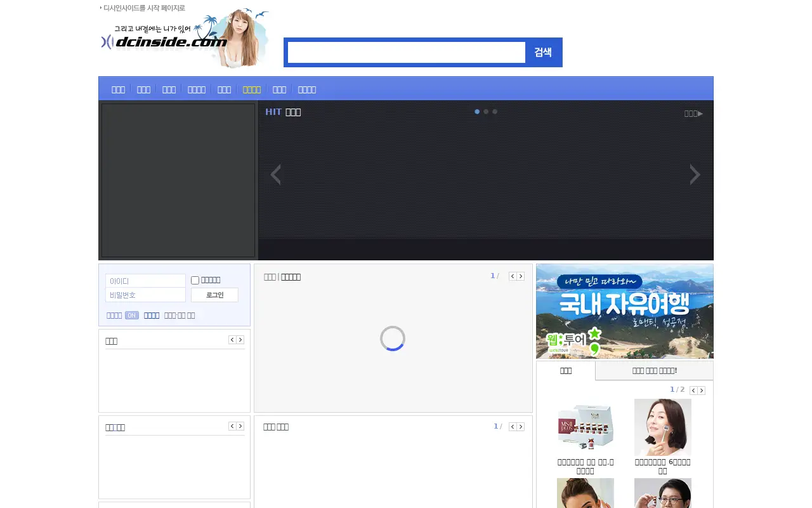This screenshot has height=508, width=812.
Task: Click the main search input field
Action: 407,52
